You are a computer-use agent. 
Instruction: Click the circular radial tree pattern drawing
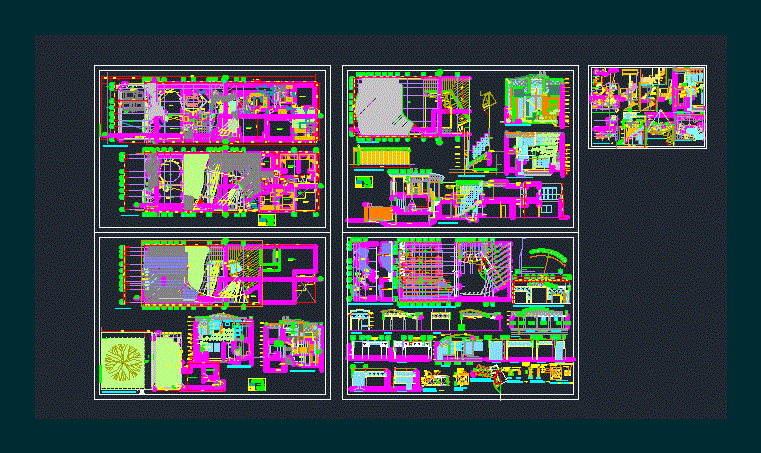point(123,362)
